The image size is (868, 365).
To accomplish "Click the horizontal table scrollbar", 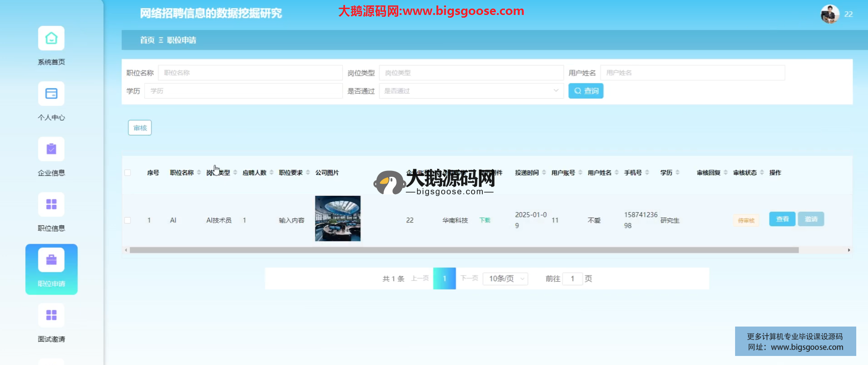I will [464, 250].
